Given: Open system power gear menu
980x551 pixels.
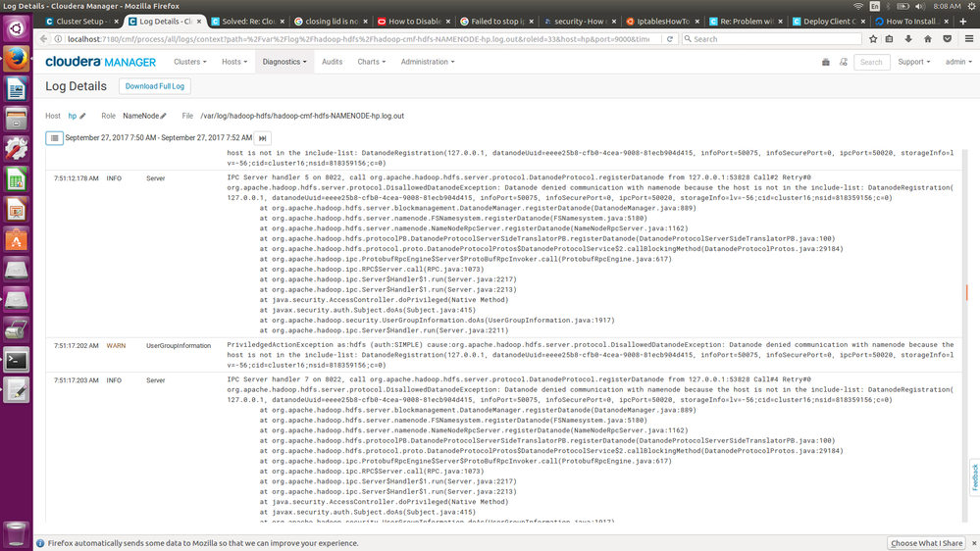Looking at the screenshot, I should pos(972,6).
